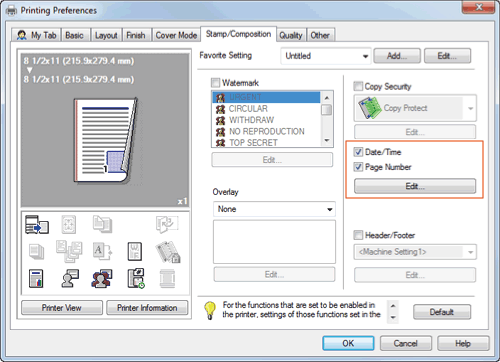Click the Add... favorite setting button
Image resolution: width=500 pixels, height=362 pixels.
[397, 56]
